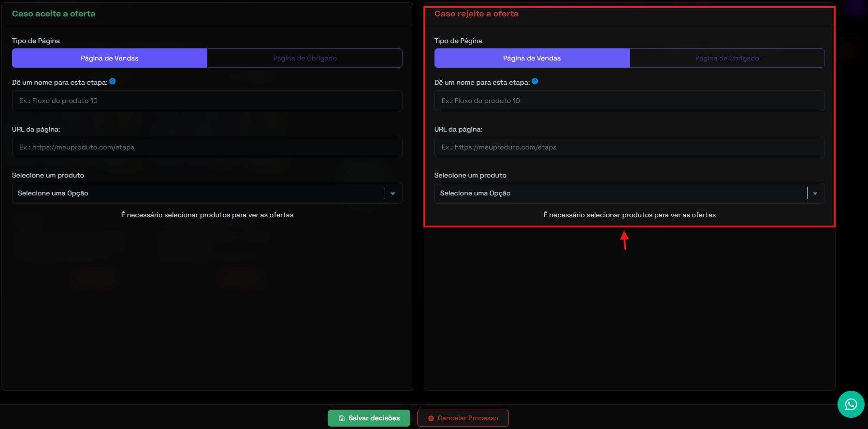
Task: Select Página de Vendas under Caso aceite a oferta
Action: pyautogui.click(x=110, y=58)
